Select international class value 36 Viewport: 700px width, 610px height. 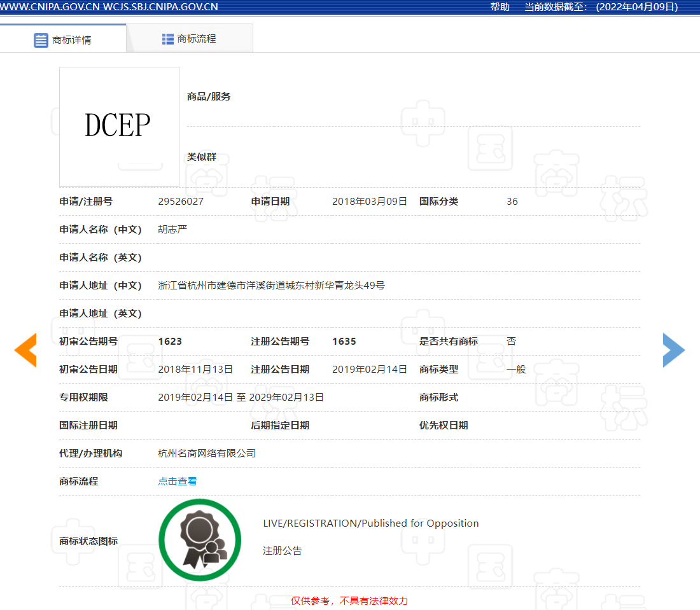coord(512,202)
